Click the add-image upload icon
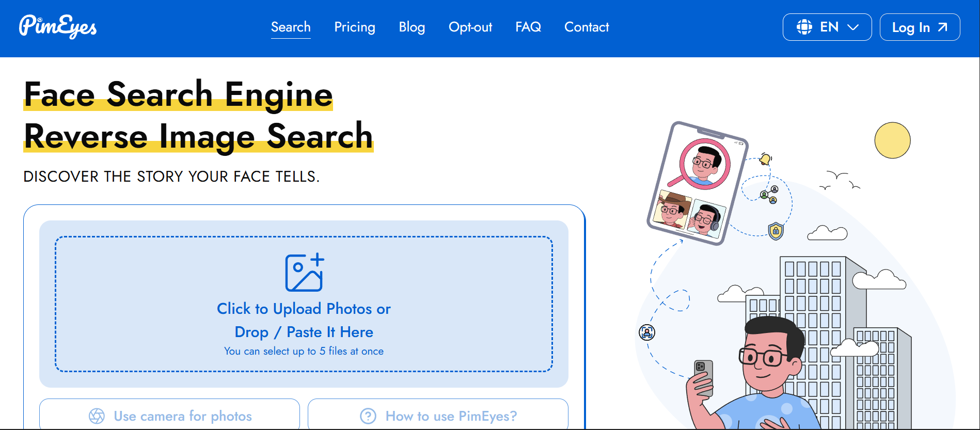The width and height of the screenshot is (980, 430). tap(304, 273)
